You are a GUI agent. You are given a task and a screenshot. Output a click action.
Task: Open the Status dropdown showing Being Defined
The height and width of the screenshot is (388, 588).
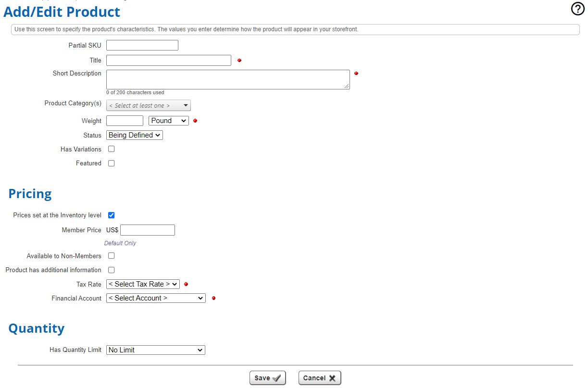click(134, 135)
